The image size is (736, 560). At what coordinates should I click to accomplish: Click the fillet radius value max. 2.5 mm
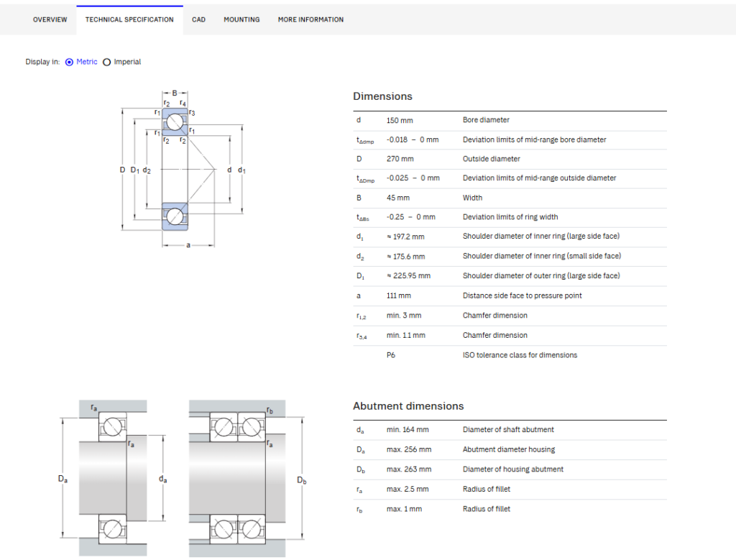tap(408, 489)
